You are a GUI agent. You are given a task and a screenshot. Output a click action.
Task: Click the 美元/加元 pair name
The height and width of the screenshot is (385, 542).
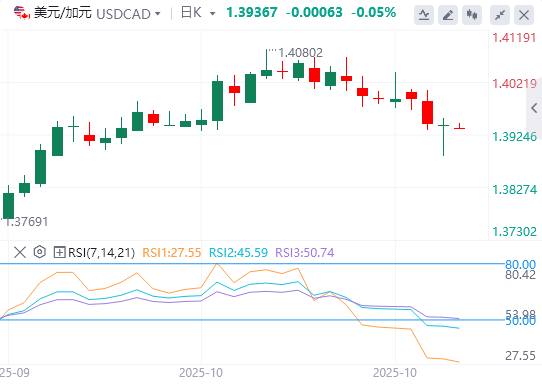point(63,13)
